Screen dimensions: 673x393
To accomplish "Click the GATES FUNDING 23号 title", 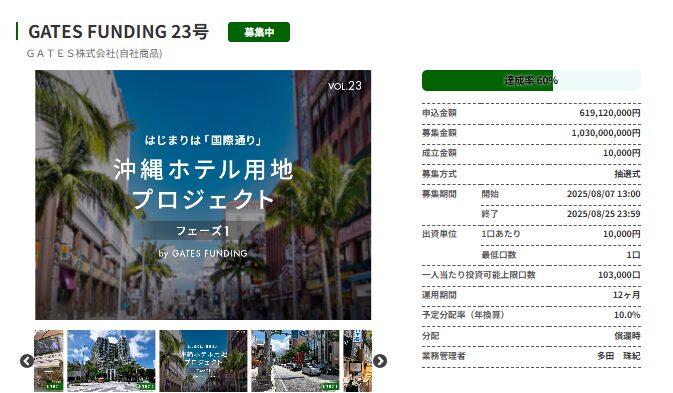I will [x=118, y=32].
